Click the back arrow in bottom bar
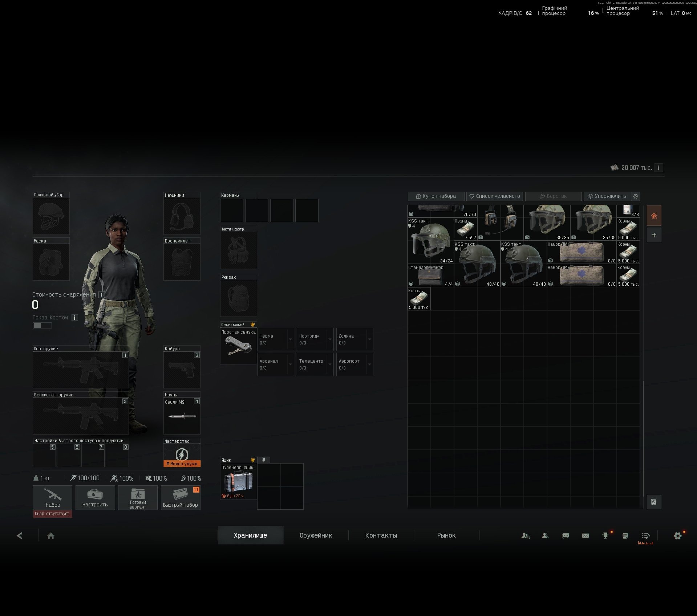 click(x=20, y=536)
